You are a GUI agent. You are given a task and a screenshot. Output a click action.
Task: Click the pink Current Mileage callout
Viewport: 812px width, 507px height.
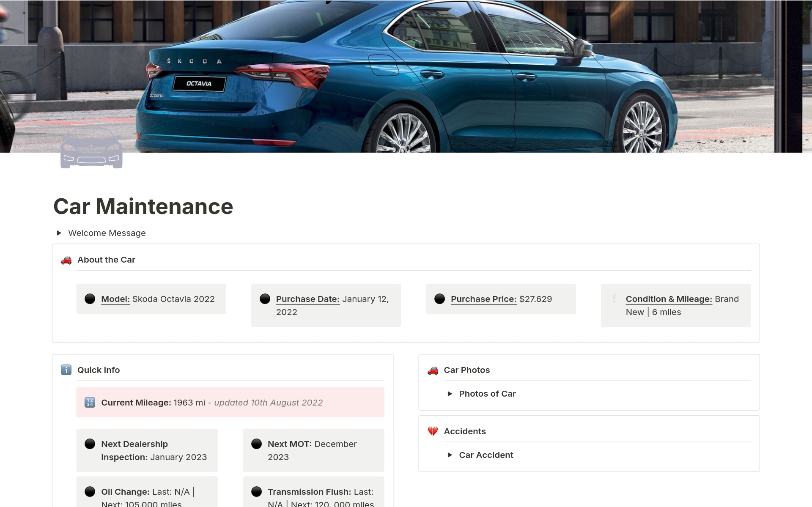[230, 403]
